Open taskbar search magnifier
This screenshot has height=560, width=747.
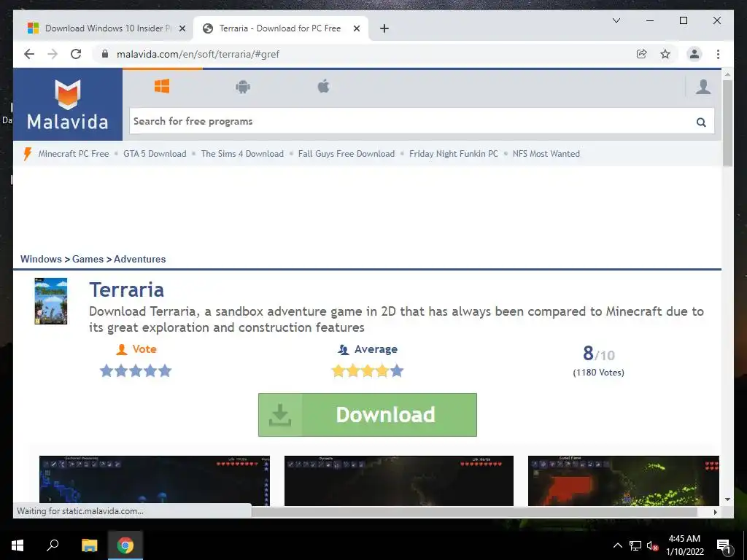[53, 545]
